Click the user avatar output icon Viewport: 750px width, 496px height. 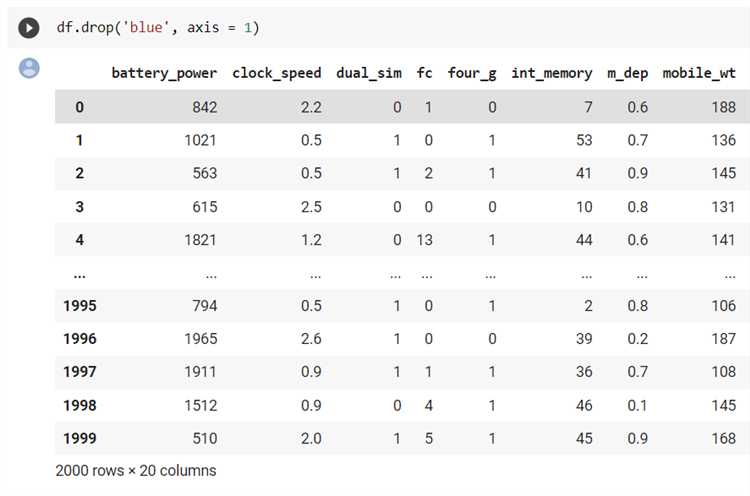[x=29, y=68]
